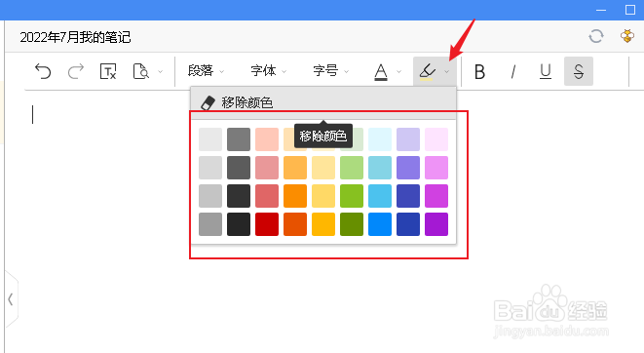Expand the find tool dropdown arrow
The width and height of the screenshot is (644, 353).
coord(160,72)
